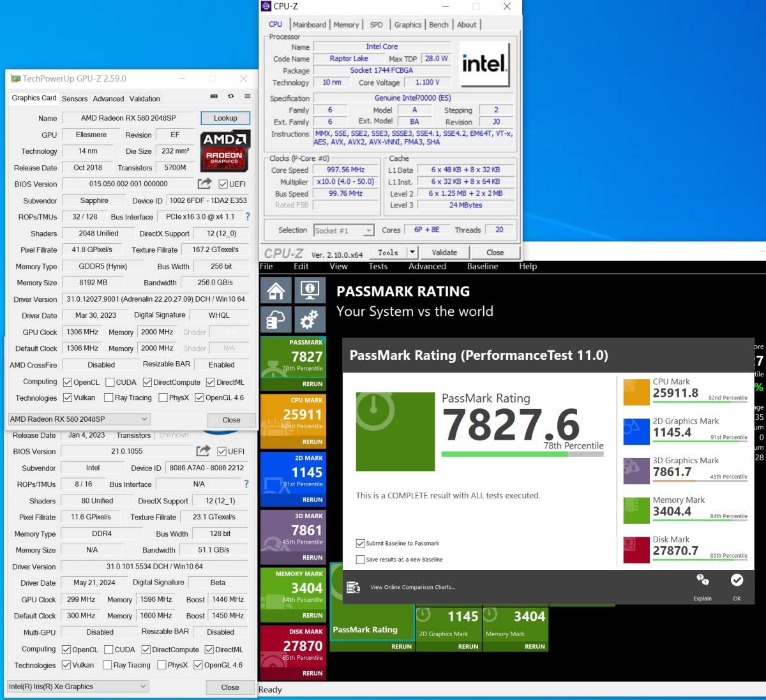The width and height of the screenshot is (766, 700).
Task: Rerun the CPU Mark test from the sidebar
Action: [x=312, y=442]
